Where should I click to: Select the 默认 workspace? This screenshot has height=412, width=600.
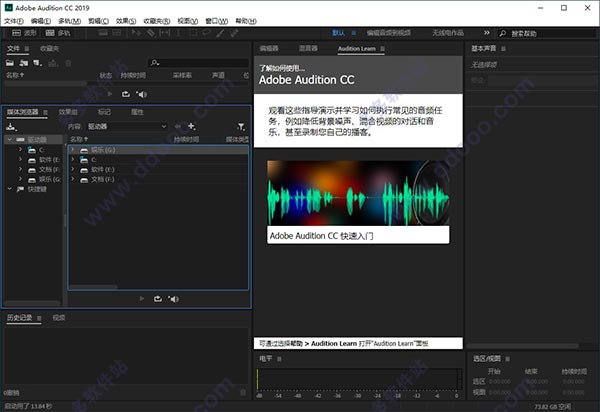pos(338,33)
